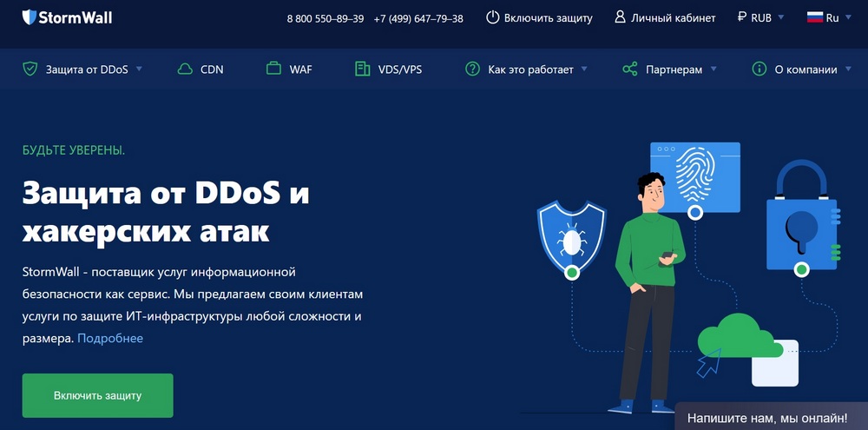Click the power icon beside Включить защиту
Viewport: 868px width, 430px height.
(492, 17)
